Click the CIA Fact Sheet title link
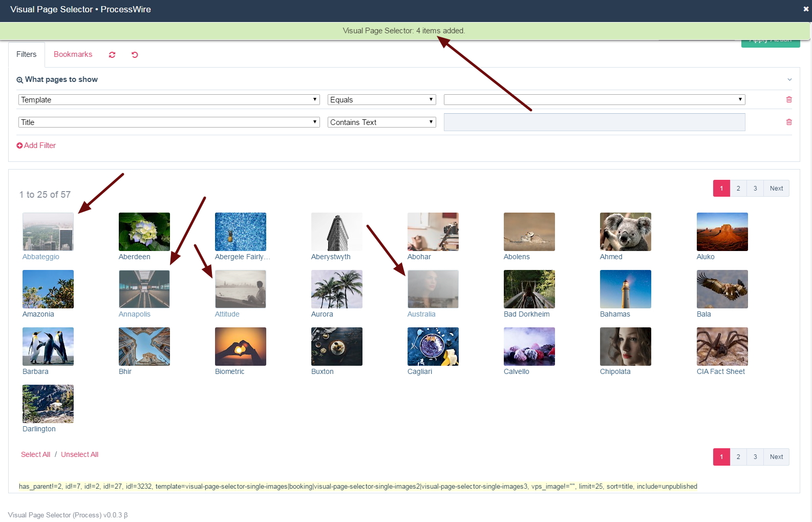 tap(721, 371)
